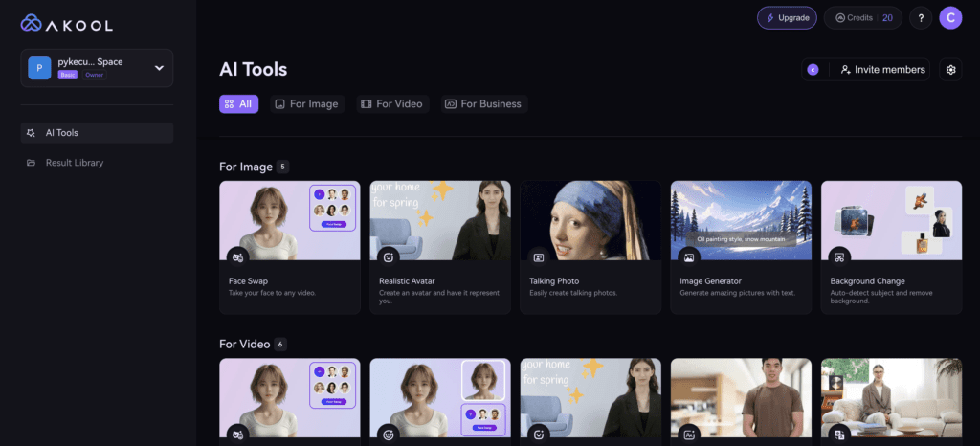Open workspace settings gear icon
This screenshot has width=980, height=446.
[x=950, y=70]
